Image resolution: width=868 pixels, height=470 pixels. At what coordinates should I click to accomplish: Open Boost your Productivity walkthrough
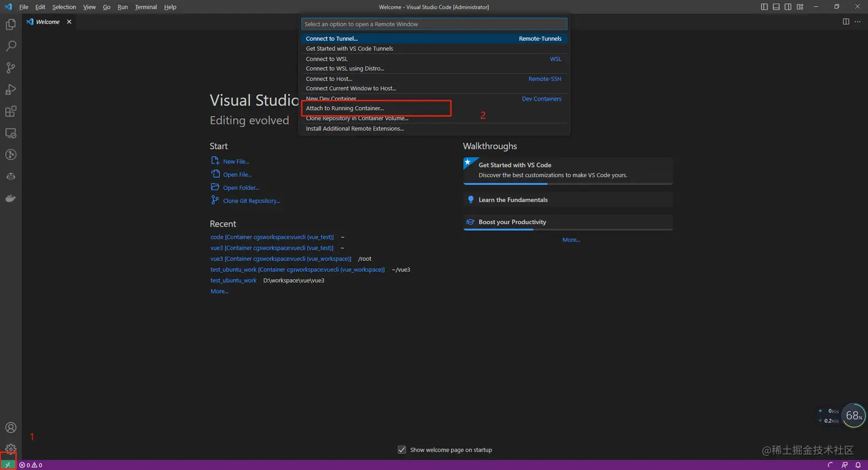pos(568,223)
